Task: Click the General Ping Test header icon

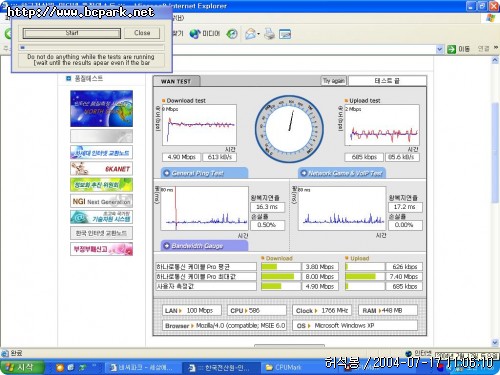Action: (x=166, y=173)
